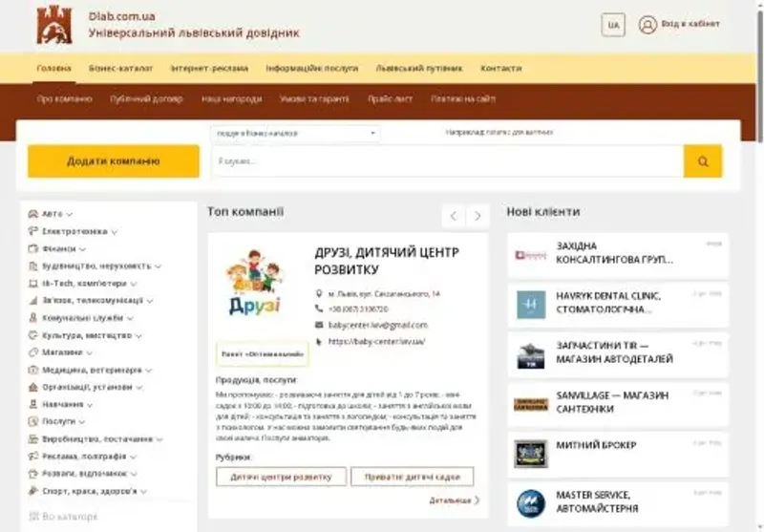Click the Друзі children's center logo image
The image size is (764, 532).
click(x=254, y=283)
